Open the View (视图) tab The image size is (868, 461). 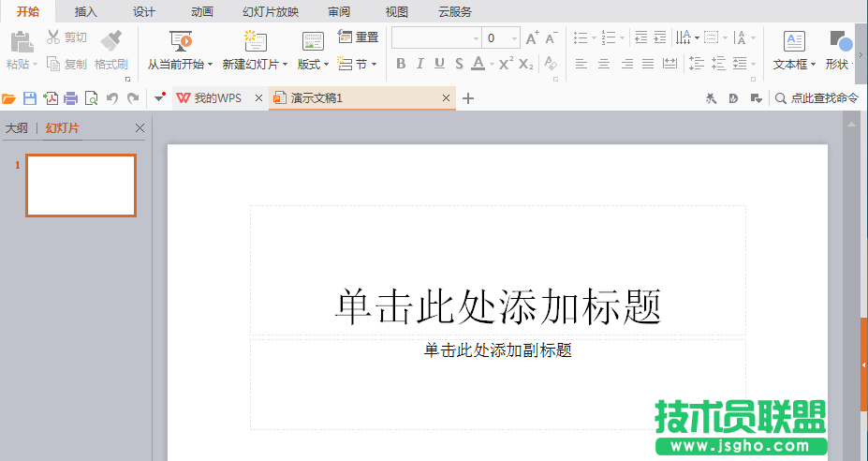coord(397,11)
